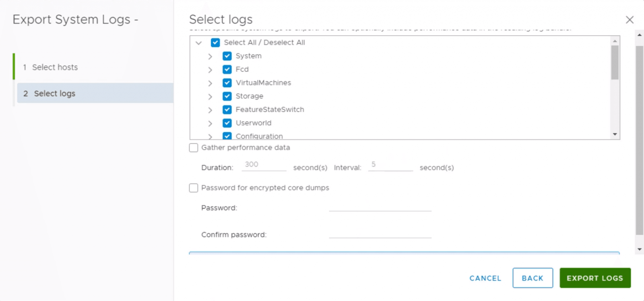Uncheck the System logs checkbox
Viewport: 644px width, 301px height.
coord(227,56)
